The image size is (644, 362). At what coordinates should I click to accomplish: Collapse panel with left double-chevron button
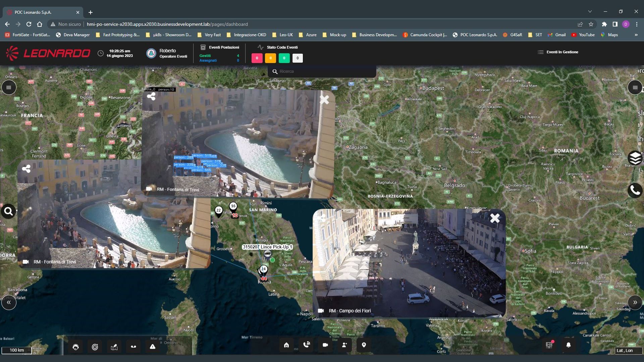9,302
